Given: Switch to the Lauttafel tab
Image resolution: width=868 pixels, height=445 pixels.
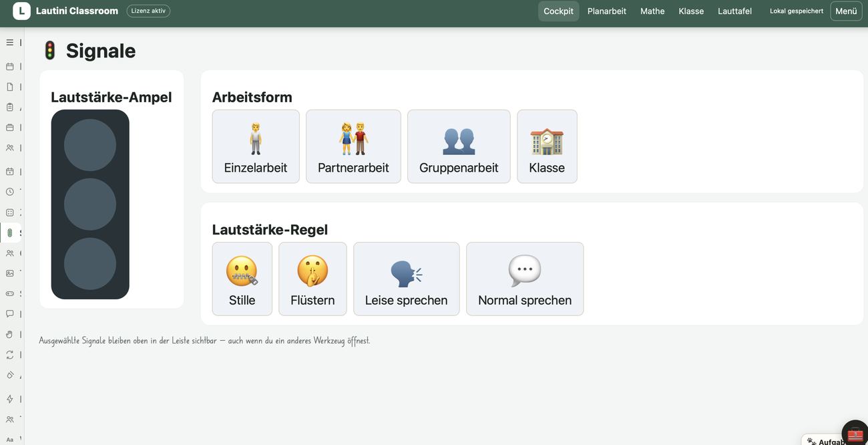Looking at the screenshot, I should coord(734,11).
